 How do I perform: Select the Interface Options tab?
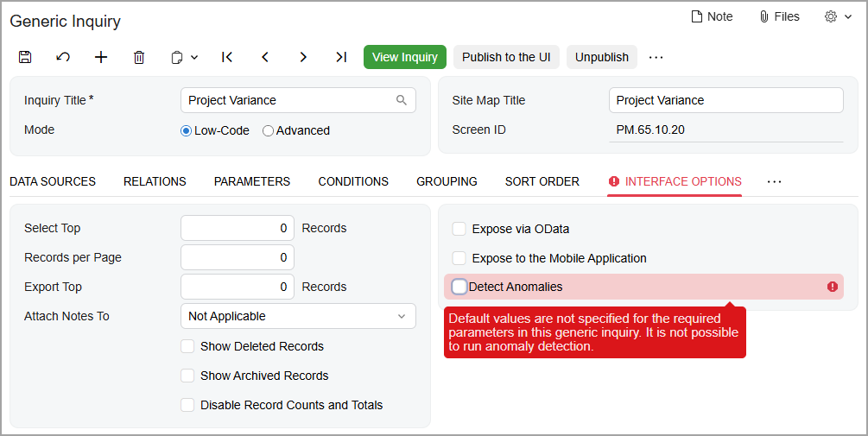pos(675,181)
